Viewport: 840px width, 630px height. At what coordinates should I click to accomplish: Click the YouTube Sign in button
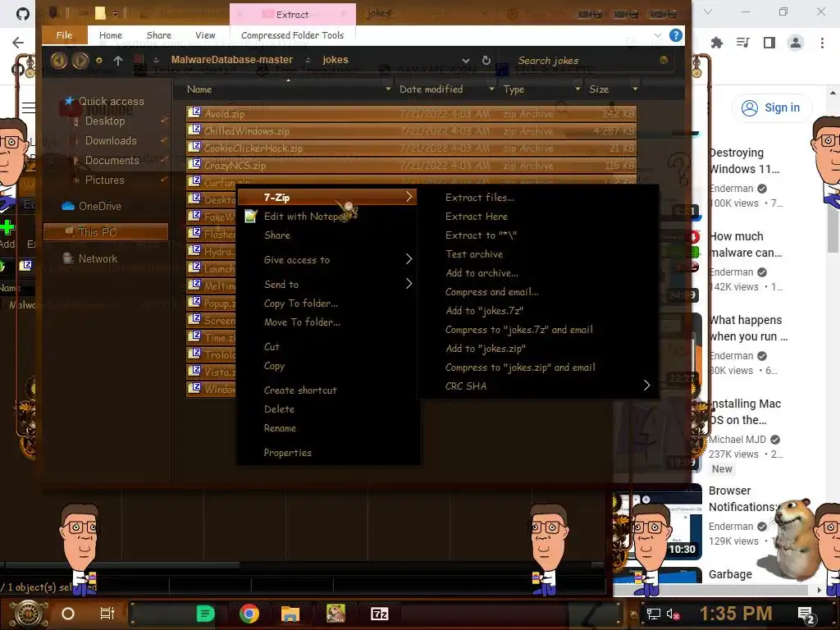[x=771, y=107]
